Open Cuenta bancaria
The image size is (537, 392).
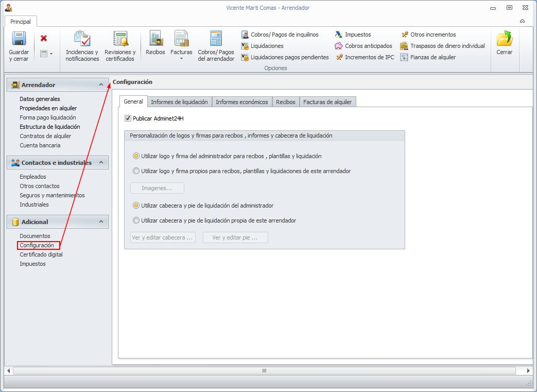tap(40, 145)
